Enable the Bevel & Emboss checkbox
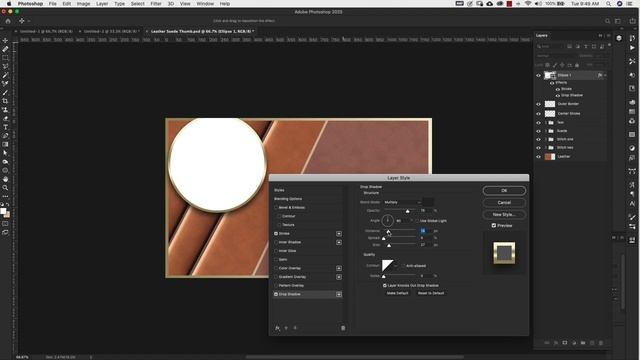This screenshot has height=360, width=640. tap(276, 207)
